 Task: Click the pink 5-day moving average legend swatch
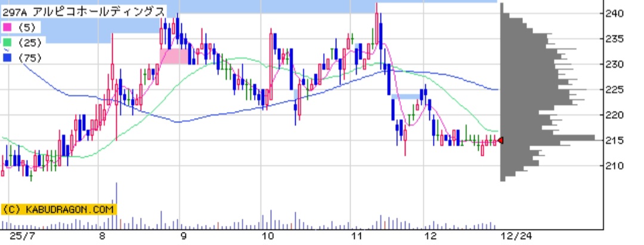pos(7,27)
